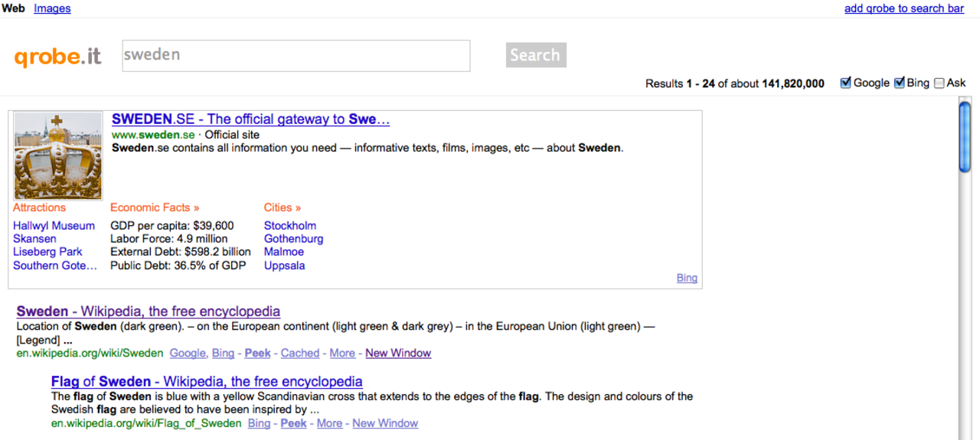Screen dimensions: 980x440
Task: Open Sweden - Wikipedia result title
Action: tap(149, 311)
